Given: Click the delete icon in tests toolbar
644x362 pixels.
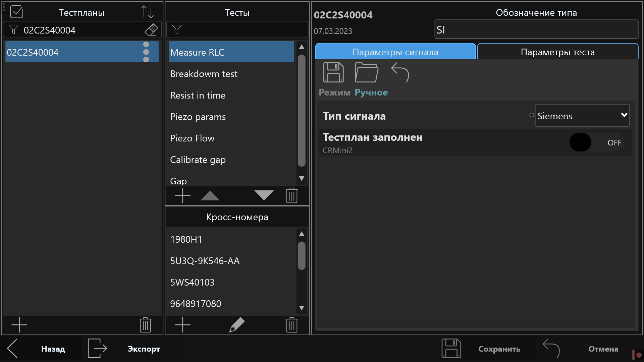Looking at the screenshot, I should coord(292,195).
